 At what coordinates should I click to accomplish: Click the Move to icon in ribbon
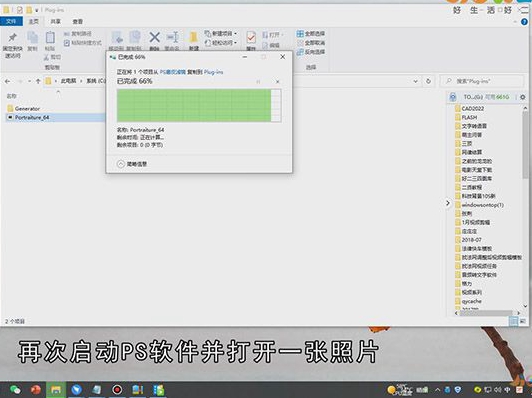pos(117,37)
